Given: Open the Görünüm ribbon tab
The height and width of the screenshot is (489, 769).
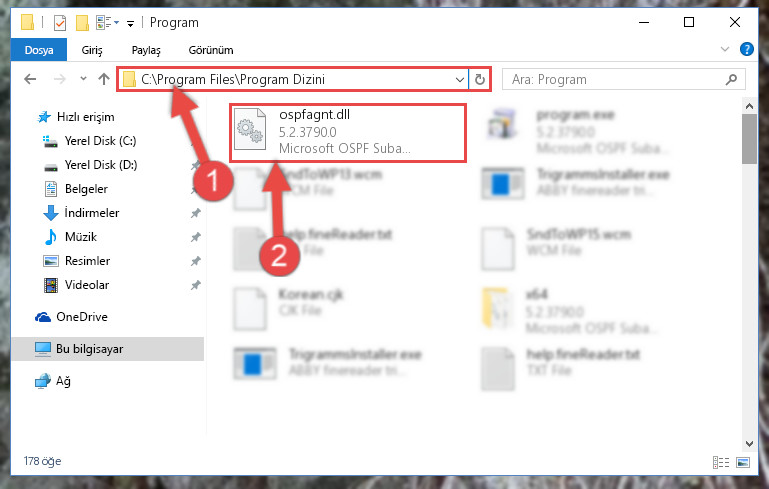Looking at the screenshot, I should click(x=211, y=50).
